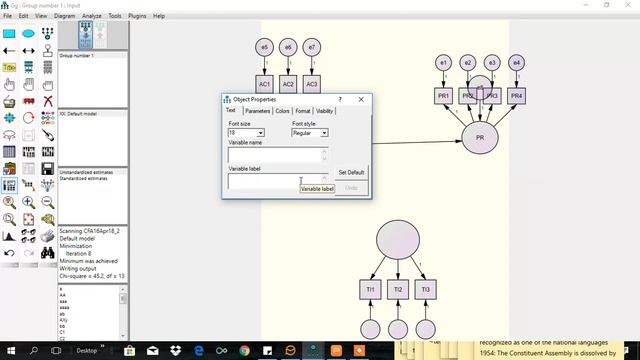Open the File menu
Image resolution: width=640 pixels, height=360 pixels.
(7, 16)
